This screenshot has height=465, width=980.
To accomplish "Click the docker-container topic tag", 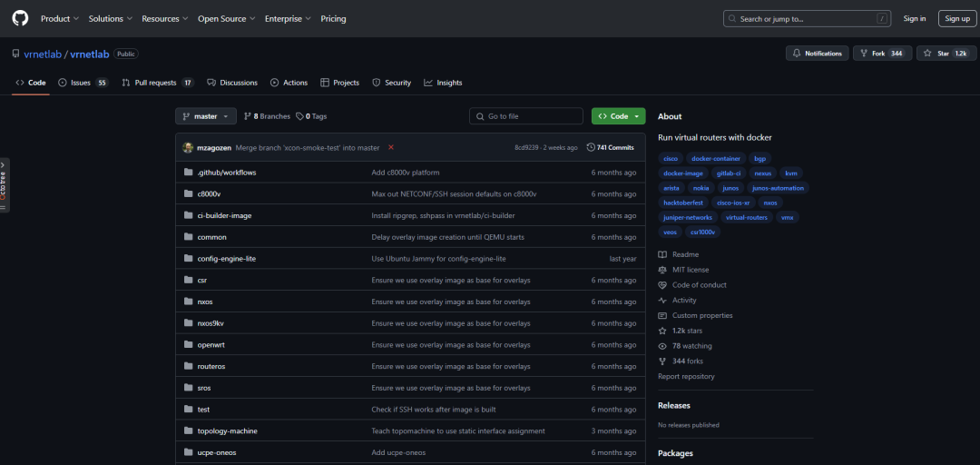I will (716, 159).
